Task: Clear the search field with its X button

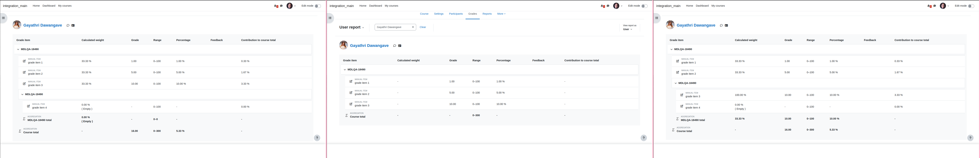Action: click(413, 27)
